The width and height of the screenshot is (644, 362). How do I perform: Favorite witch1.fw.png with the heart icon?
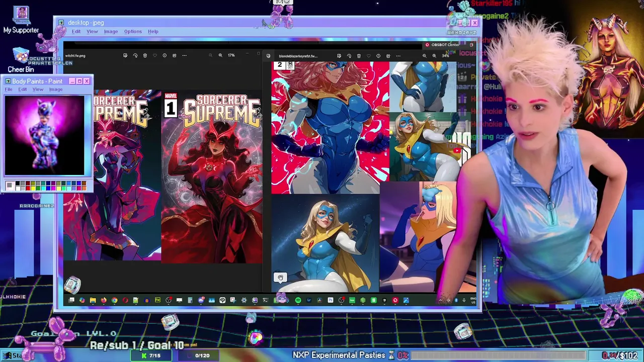[x=155, y=55]
